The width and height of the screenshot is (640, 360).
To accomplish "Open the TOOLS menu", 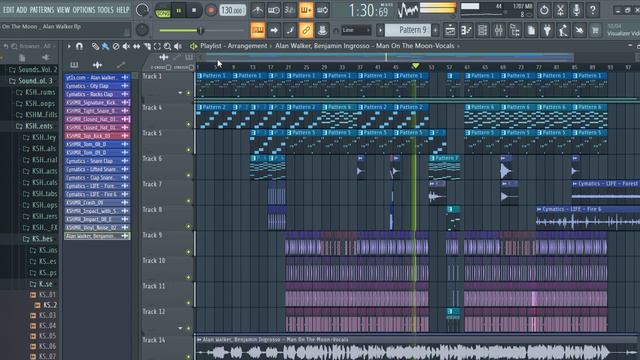I will 105,10.
